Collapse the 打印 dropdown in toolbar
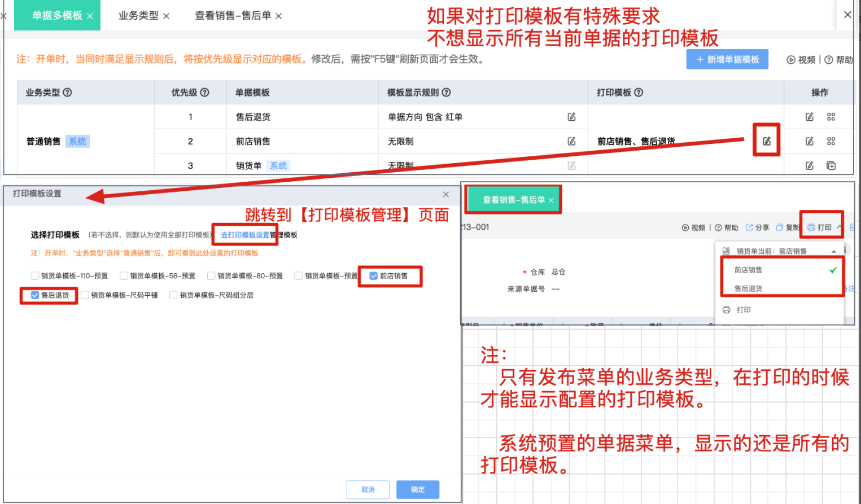 (x=839, y=227)
